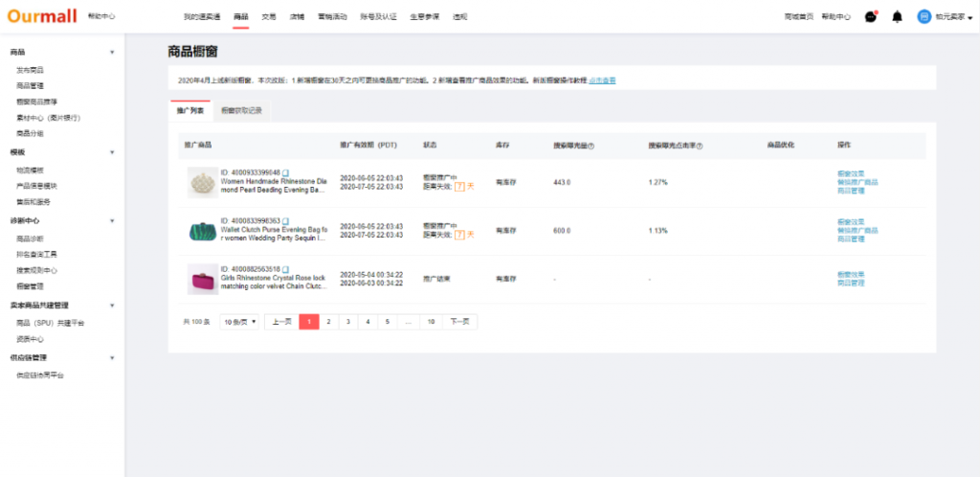980x477 pixels.
Task: Click the notification bell icon
Action: pos(897,16)
